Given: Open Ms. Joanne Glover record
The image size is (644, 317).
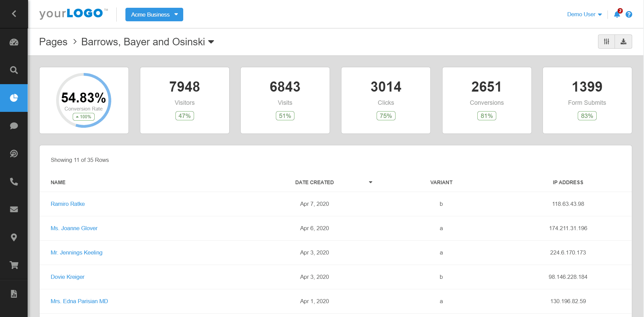Looking at the screenshot, I should (74, 228).
